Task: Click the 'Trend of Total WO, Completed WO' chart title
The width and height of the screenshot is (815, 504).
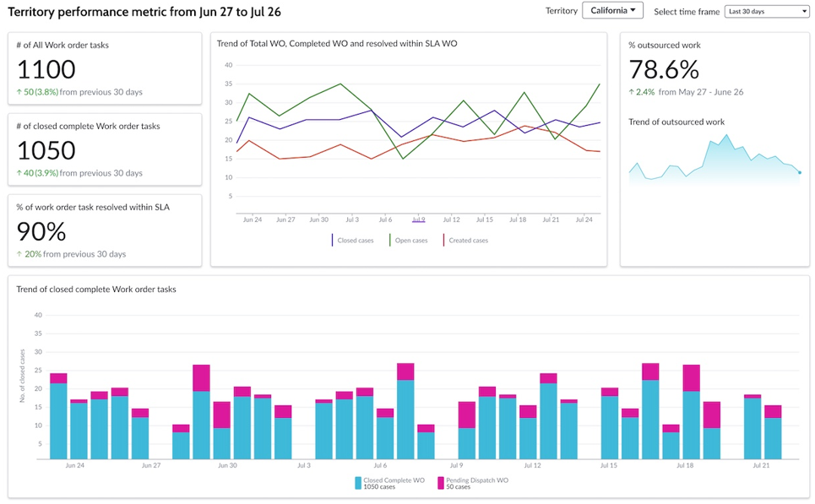Action: 337,44
